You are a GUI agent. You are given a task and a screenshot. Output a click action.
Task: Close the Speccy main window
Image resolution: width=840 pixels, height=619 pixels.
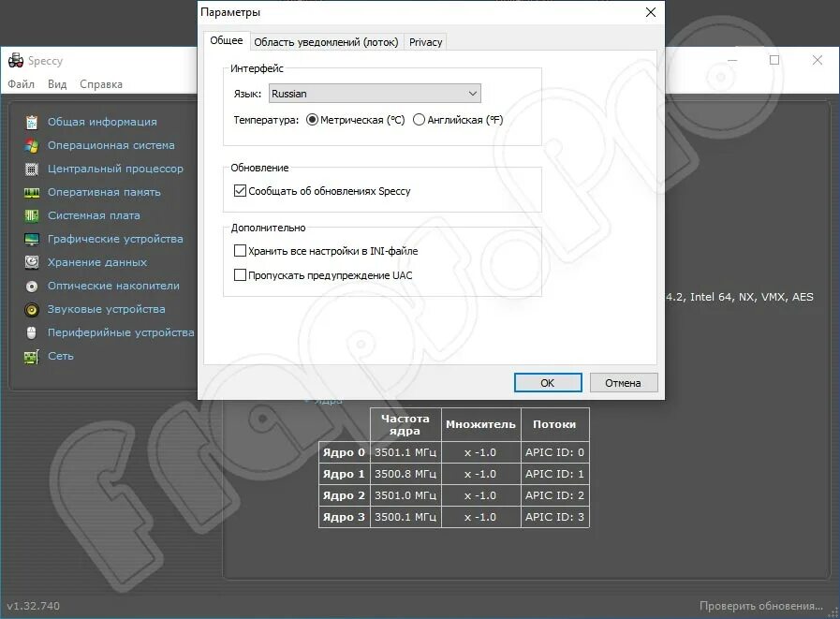[817, 60]
